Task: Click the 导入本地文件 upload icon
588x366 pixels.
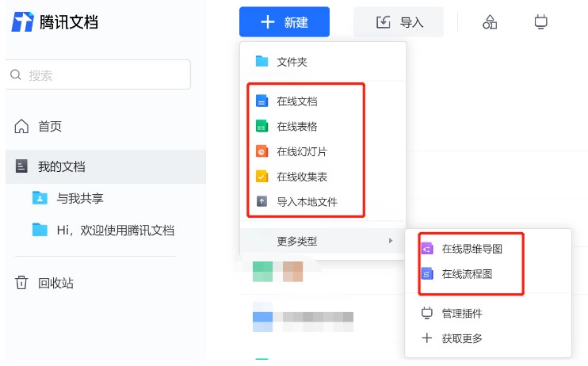Action: tap(262, 202)
